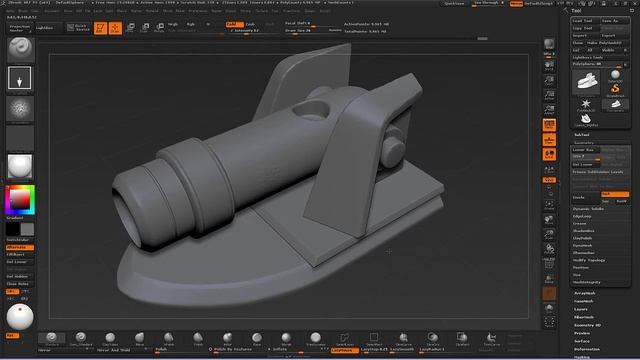This screenshot has height=360, width=640.
Task: Expand the ZRemesher section
Action: (x=584, y=253)
